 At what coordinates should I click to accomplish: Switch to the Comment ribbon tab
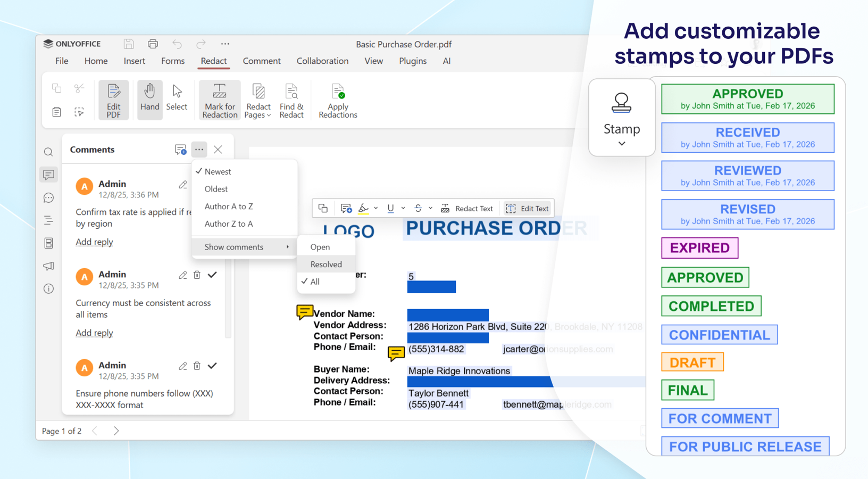pos(262,61)
